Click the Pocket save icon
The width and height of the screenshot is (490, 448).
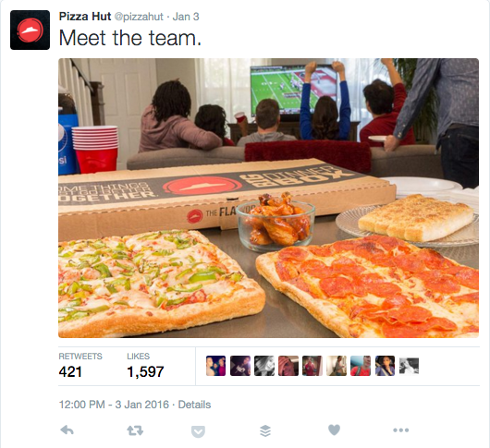coord(198,431)
